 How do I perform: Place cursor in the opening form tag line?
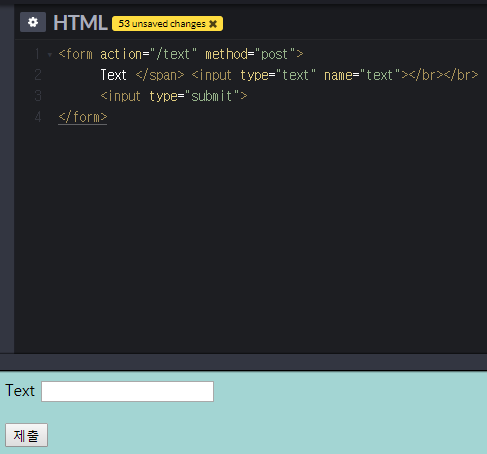[181, 54]
